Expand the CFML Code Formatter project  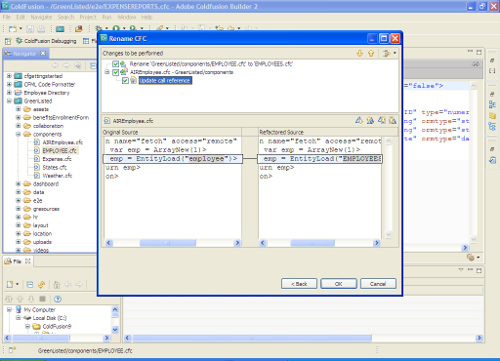(9, 84)
